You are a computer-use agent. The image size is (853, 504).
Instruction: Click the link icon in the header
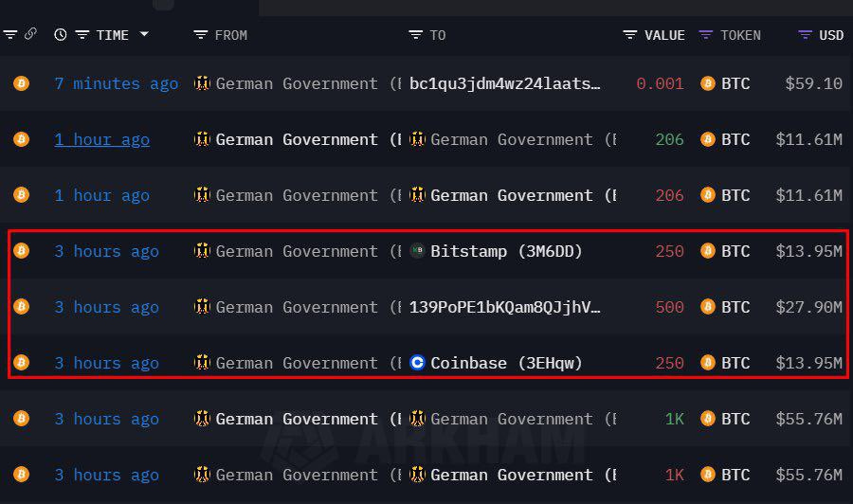coord(30,35)
